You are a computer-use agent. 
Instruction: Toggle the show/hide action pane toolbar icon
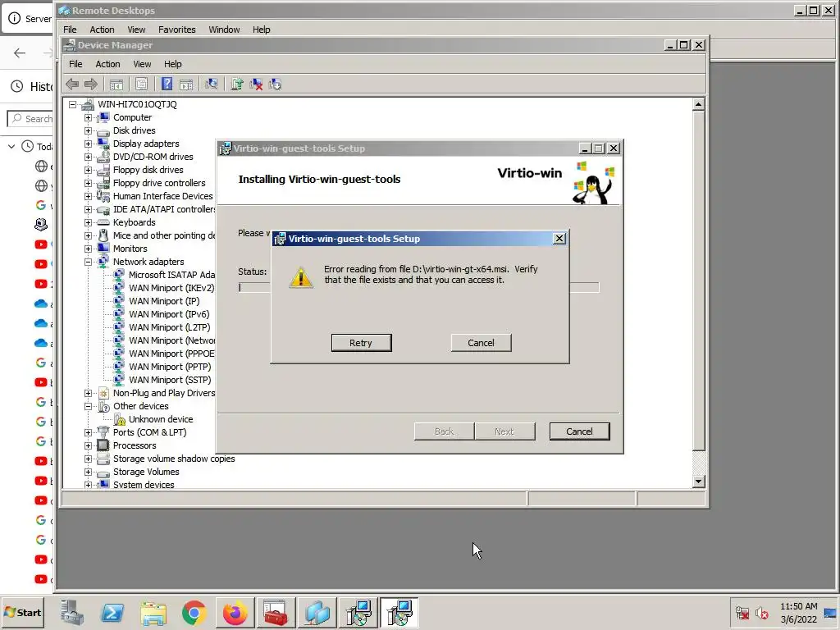tap(186, 84)
